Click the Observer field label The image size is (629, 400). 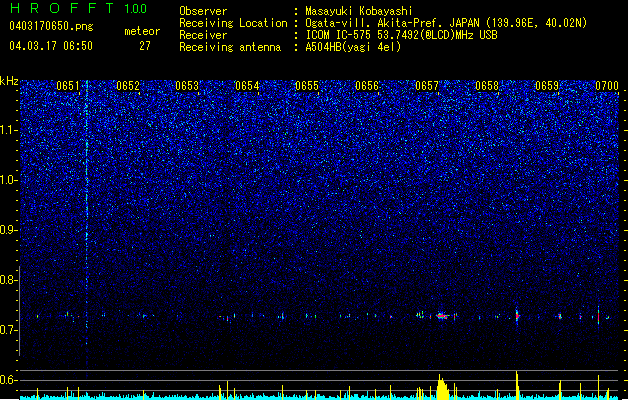click(203, 11)
